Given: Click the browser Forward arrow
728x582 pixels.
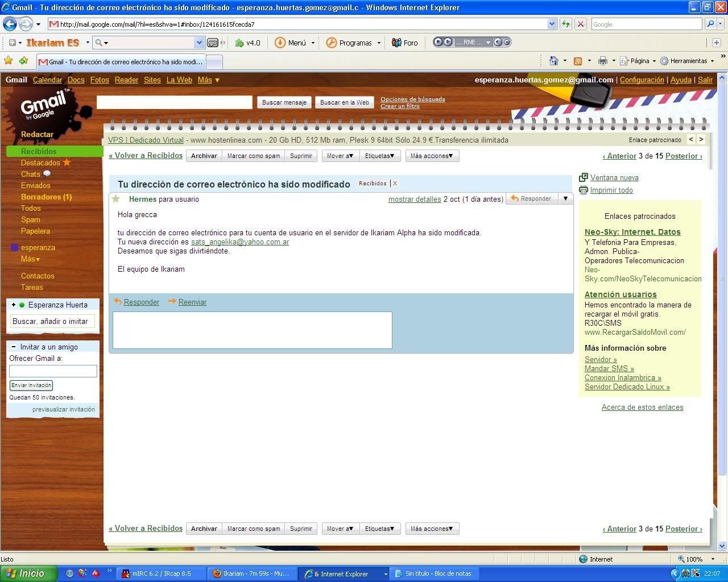Looking at the screenshot, I should point(26,24).
